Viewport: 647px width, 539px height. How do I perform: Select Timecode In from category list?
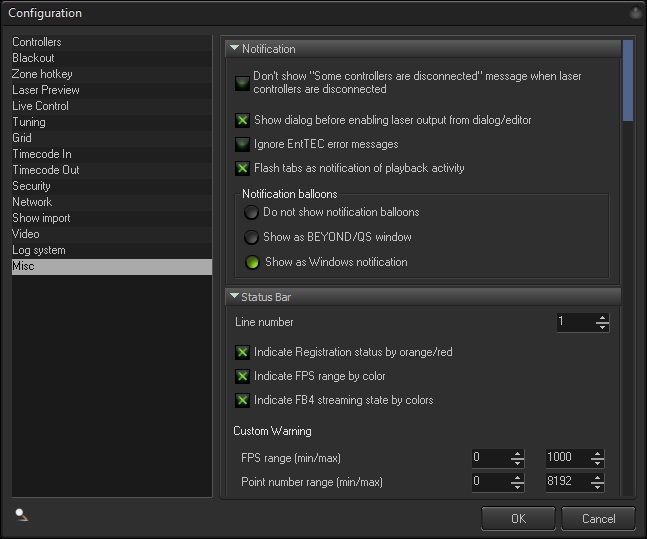click(42, 154)
